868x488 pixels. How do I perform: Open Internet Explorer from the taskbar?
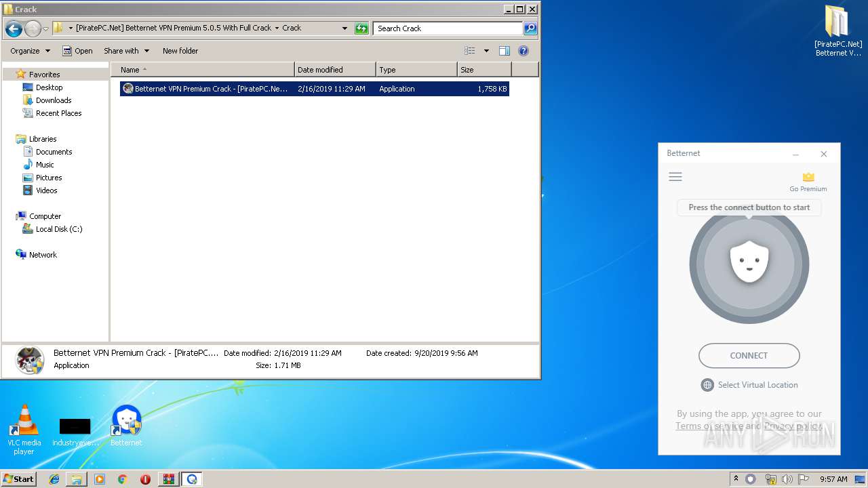click(x=54, y=479)
